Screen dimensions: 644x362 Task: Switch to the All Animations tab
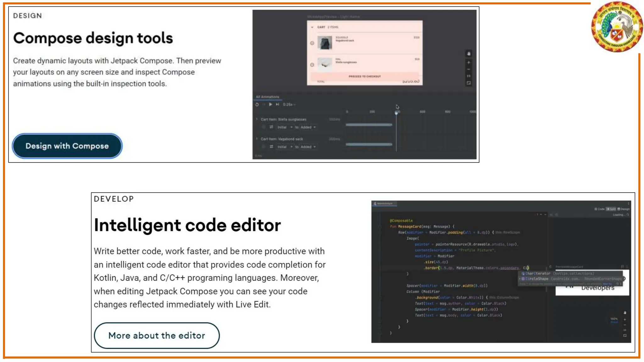tap(267, 97)
